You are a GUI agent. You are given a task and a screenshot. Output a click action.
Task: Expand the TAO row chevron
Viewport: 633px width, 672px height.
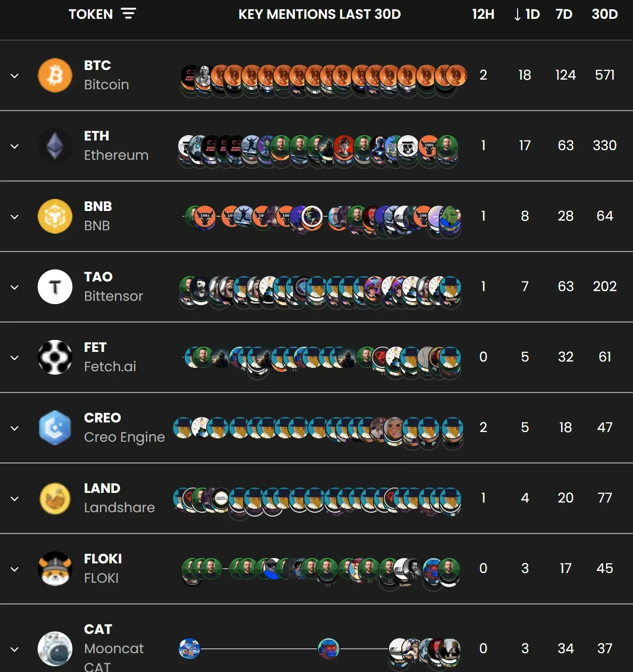point(14,287)
